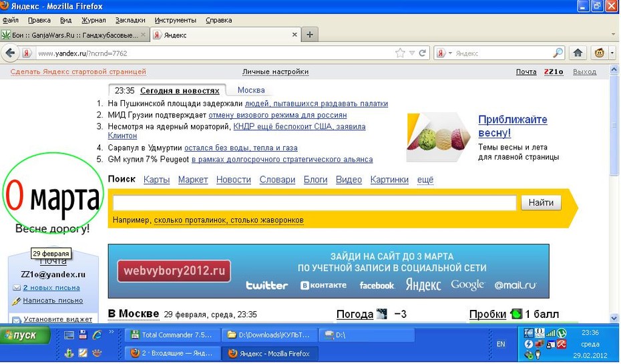Open the Закладки menu

pyautogui.click(x=130, y=20)
